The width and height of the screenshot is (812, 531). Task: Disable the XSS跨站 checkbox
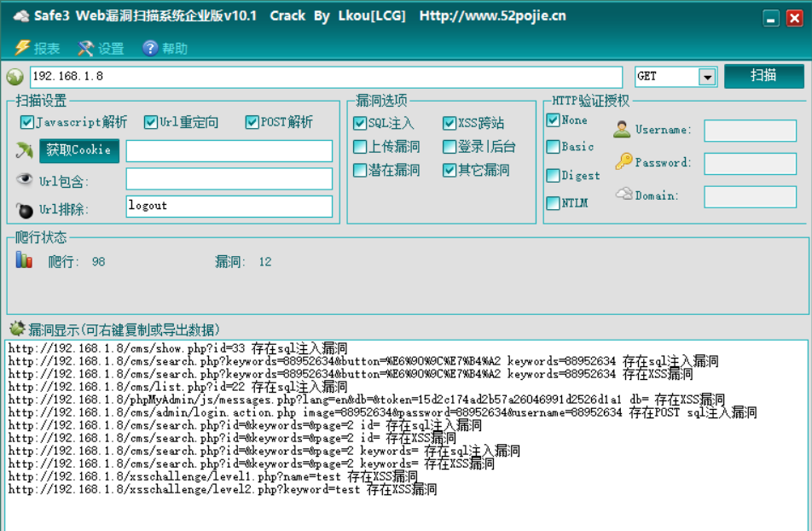click(x=449, y=123)
